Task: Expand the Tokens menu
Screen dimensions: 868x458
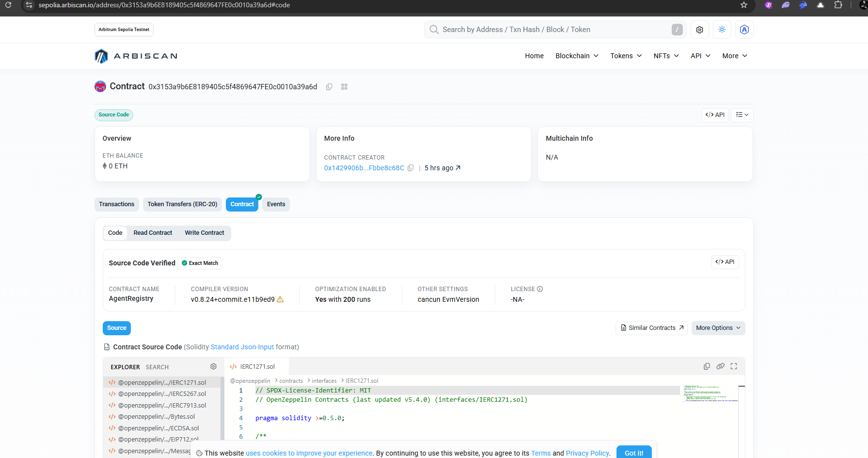Action: click(x=626, y=56)
